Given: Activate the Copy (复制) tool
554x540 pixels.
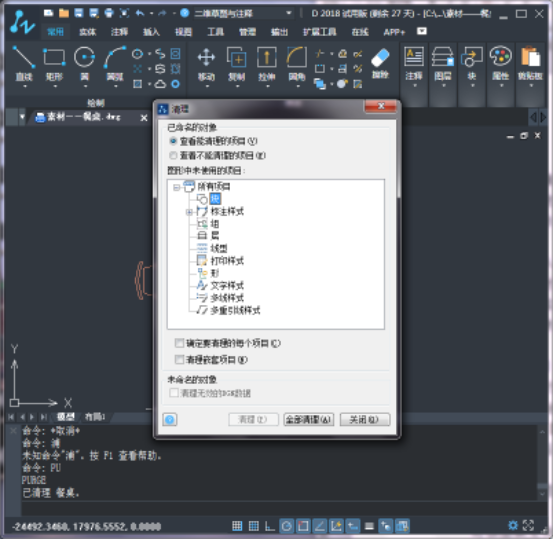Looking at the screenshot, I should 236,64.
